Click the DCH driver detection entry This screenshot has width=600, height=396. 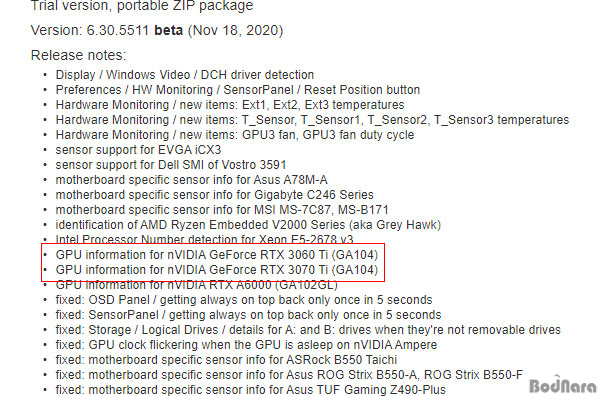185,75
